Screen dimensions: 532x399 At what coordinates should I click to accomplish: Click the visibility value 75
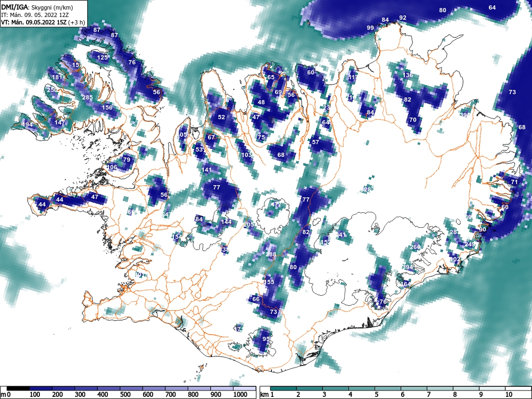click(x=261, y=137)
